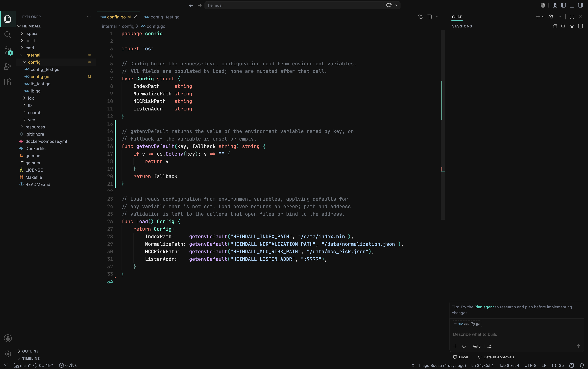This screenshot has height=369, width=588.
Task: Open the Explorer view in activity bar
Action: 8,19
